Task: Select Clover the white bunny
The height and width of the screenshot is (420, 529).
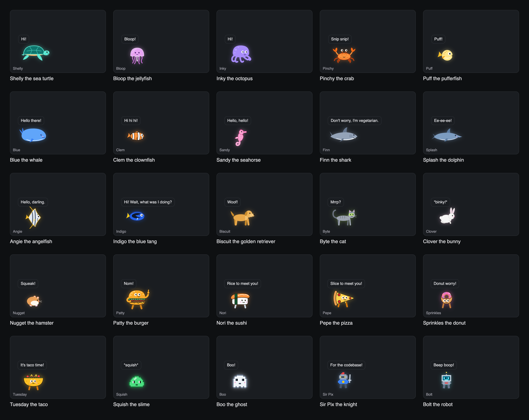Action: tap(448, 215)
